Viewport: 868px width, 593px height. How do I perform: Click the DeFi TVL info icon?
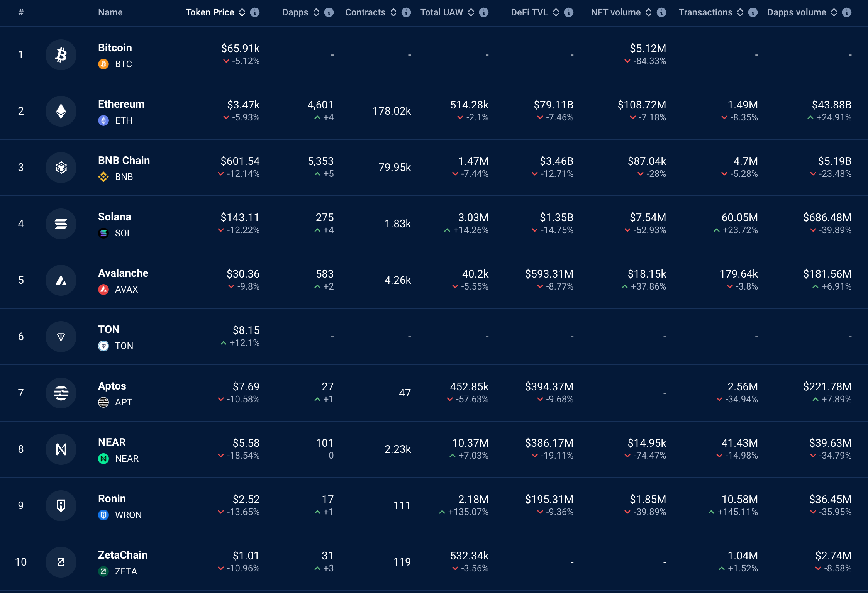[569, 12]
